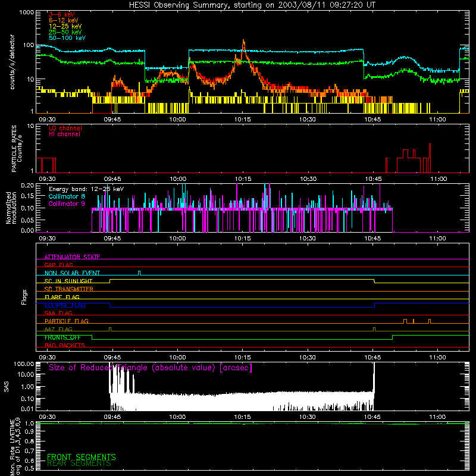Select the 3-6 keV legend label
476x476 pixels.
tap(62, 14)
